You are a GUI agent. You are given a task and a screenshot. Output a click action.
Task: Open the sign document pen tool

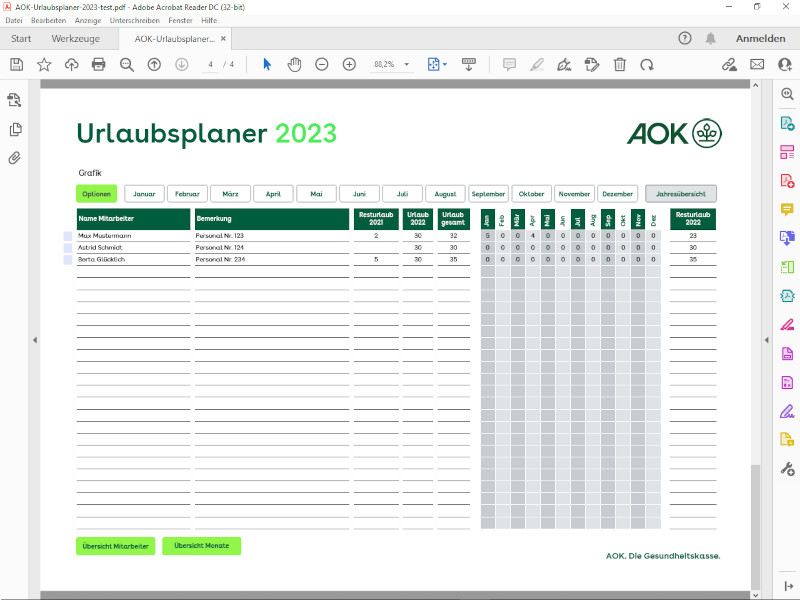(x=564, y=64)
